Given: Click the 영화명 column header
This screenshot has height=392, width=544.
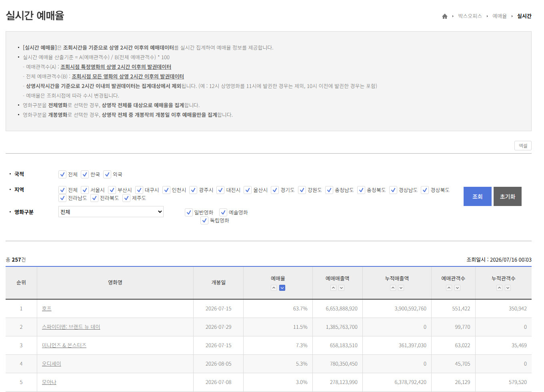Looking at the screenshot, I should click(x=115, y=283).
